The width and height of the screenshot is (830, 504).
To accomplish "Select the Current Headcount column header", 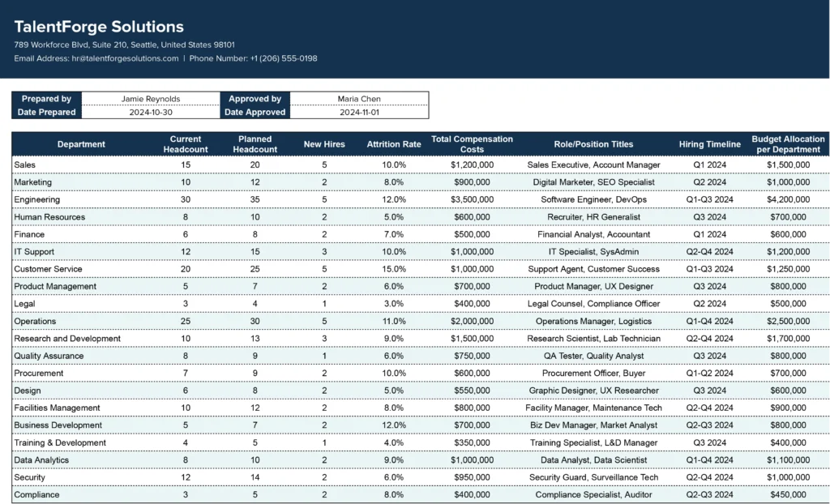I will click(x=186, y=144).
